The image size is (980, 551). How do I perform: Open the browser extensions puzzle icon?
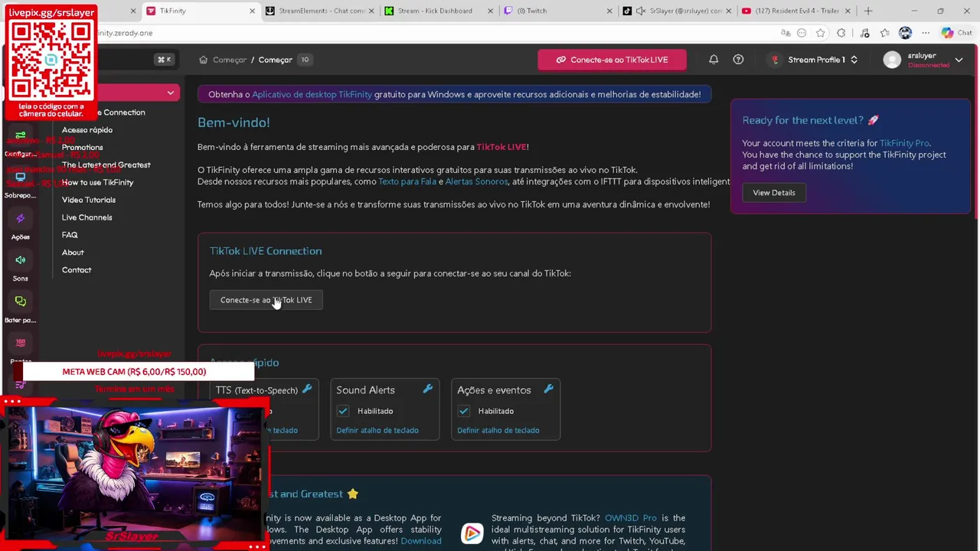click(x=841, y=33)
